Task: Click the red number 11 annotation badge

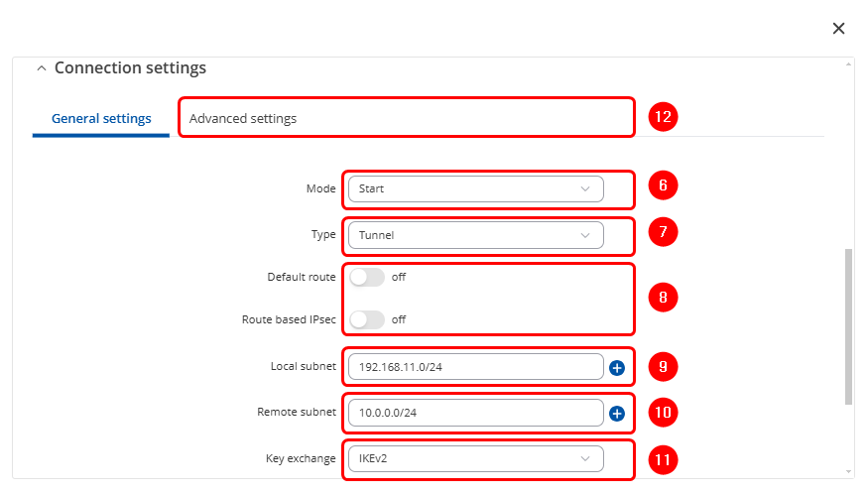Action: click(x=662, y=459)
